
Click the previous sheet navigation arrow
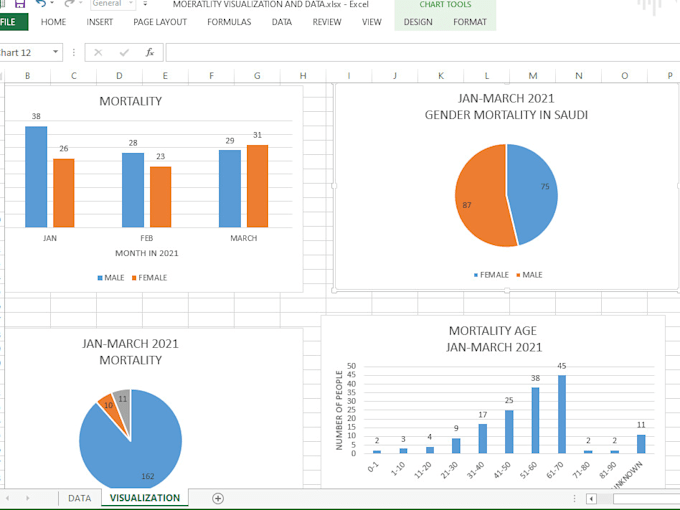coord(7,498)
